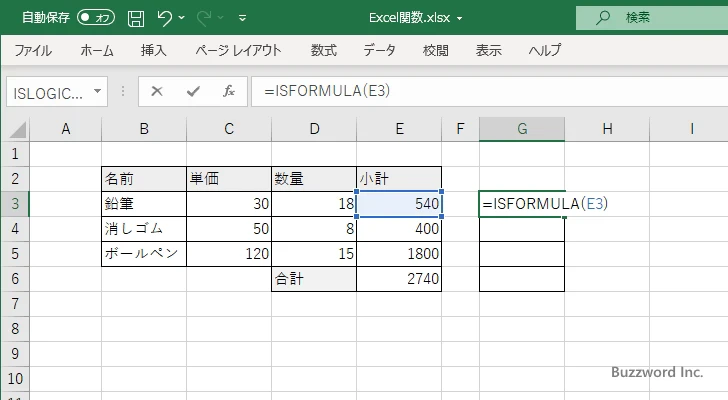This screenshot has width=728, height=400.
Task: Click the Undo arrow icon
Action: tap(164, 18)
